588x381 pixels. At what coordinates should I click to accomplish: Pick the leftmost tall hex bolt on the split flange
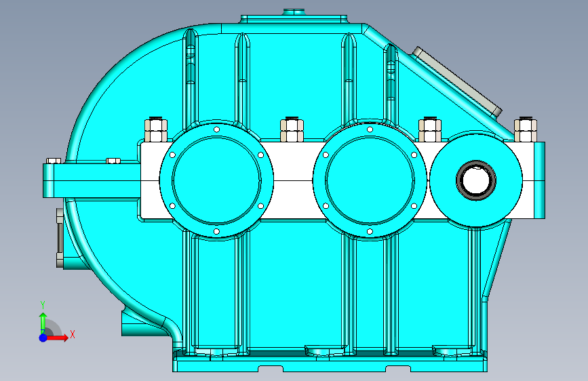click(156, 129)
